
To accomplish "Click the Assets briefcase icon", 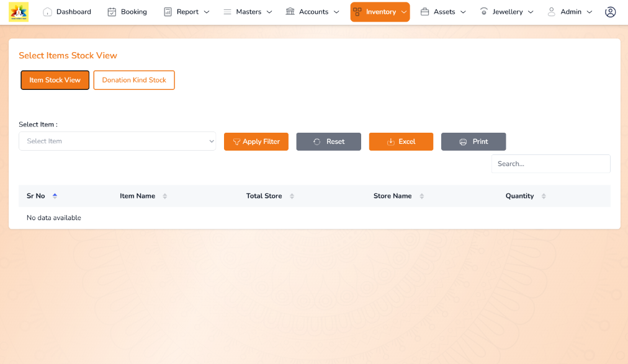I will tap(424, 12).
